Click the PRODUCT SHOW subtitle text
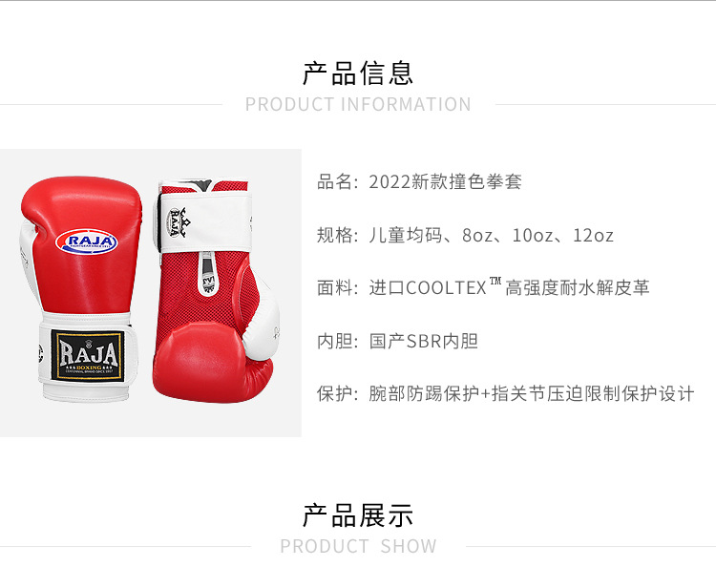This screenshot has width=716, height=588. point(358,546)
